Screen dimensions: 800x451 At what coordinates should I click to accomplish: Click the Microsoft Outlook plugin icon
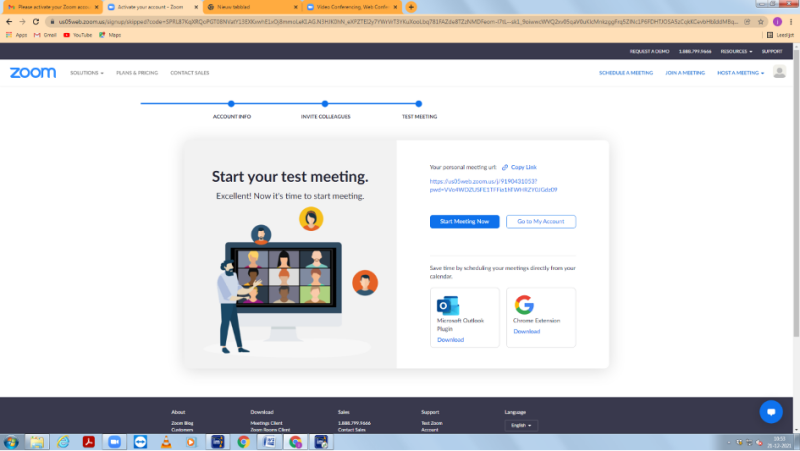pos(447,306)
